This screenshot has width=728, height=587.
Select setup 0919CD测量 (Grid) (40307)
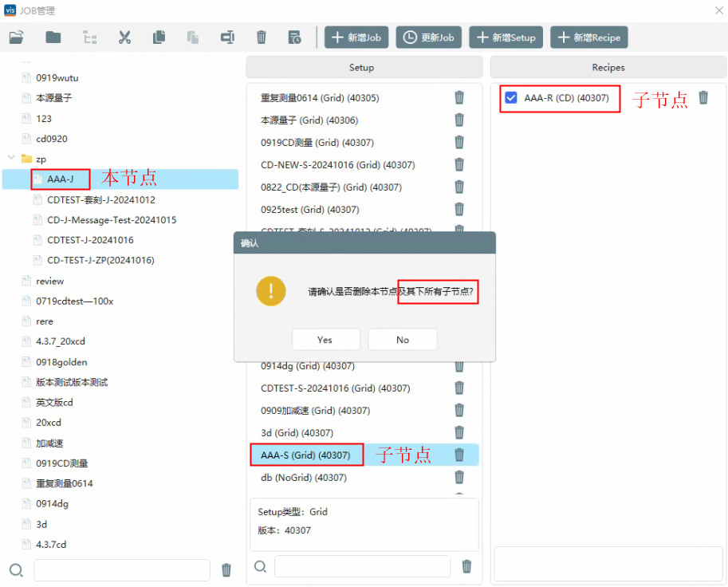tap(317, 142)
